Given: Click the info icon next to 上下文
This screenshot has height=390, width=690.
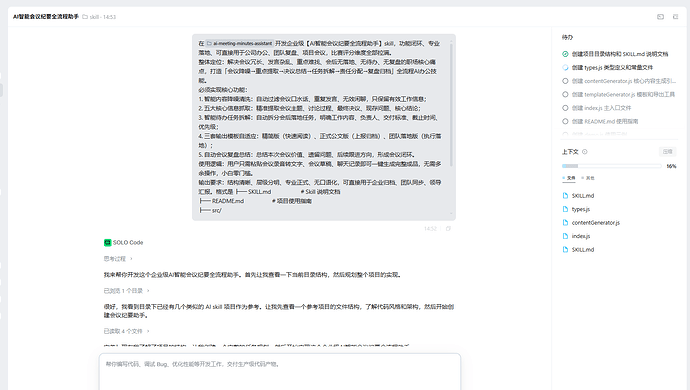Looking at the screenshot, I should pyautogui.click(x=585, y=152).
